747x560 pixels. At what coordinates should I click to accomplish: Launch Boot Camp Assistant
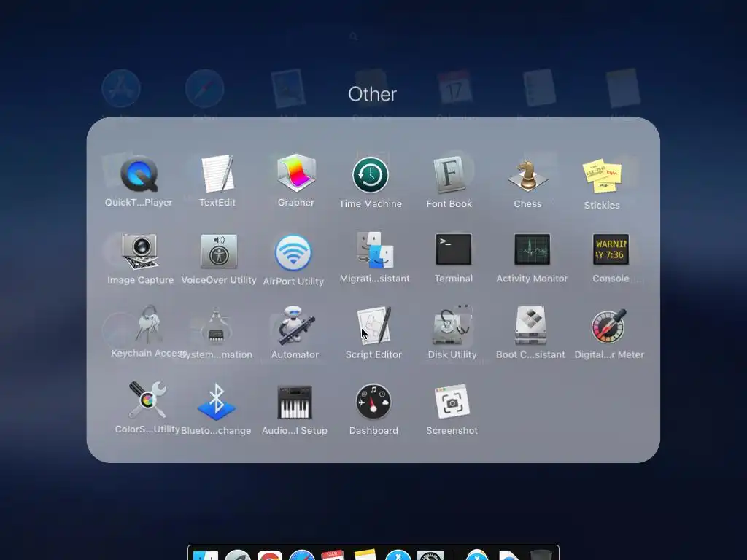531,325
